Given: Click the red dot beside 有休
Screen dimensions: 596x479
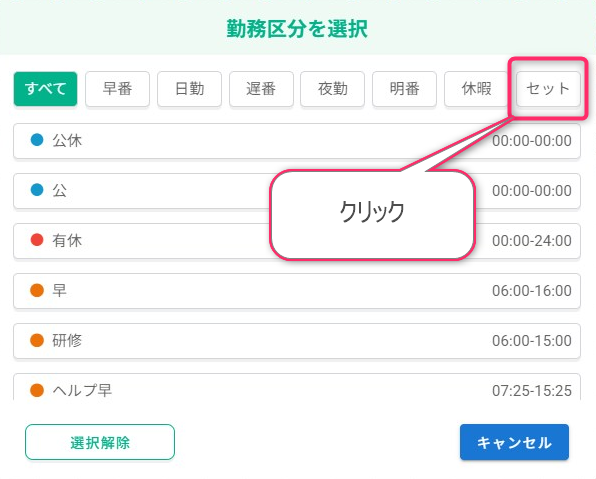Looking at the screenshot, I should 37,240.
